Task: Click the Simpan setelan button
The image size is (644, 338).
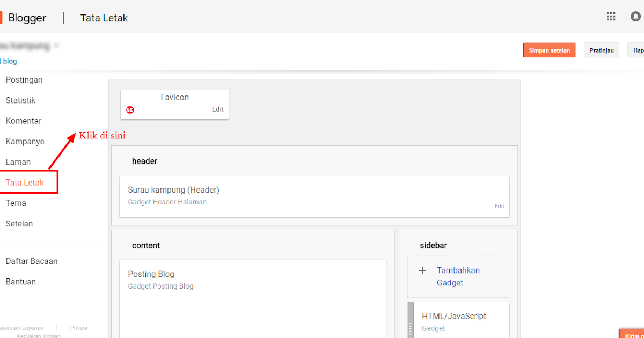Action: 549,50
